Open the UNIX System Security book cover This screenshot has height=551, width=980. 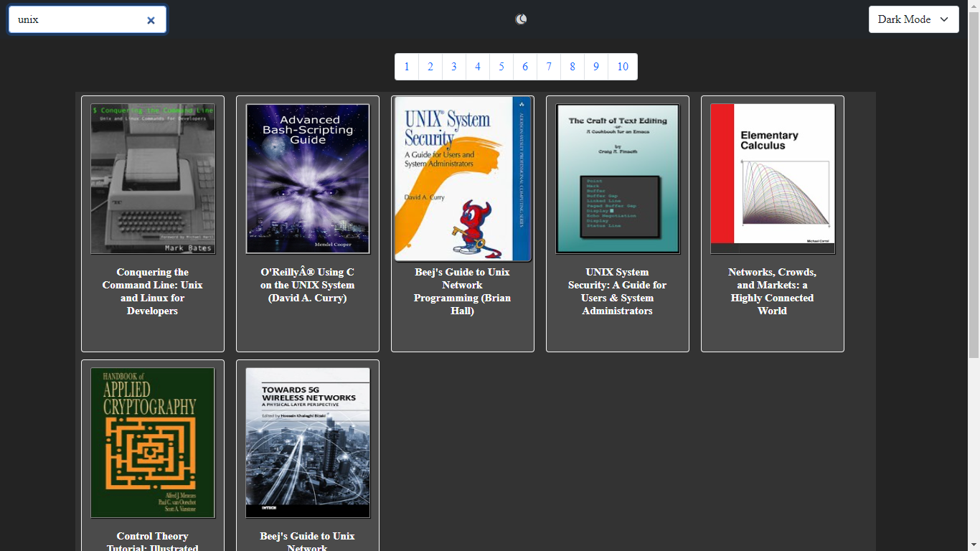click(x=463, y=179)
